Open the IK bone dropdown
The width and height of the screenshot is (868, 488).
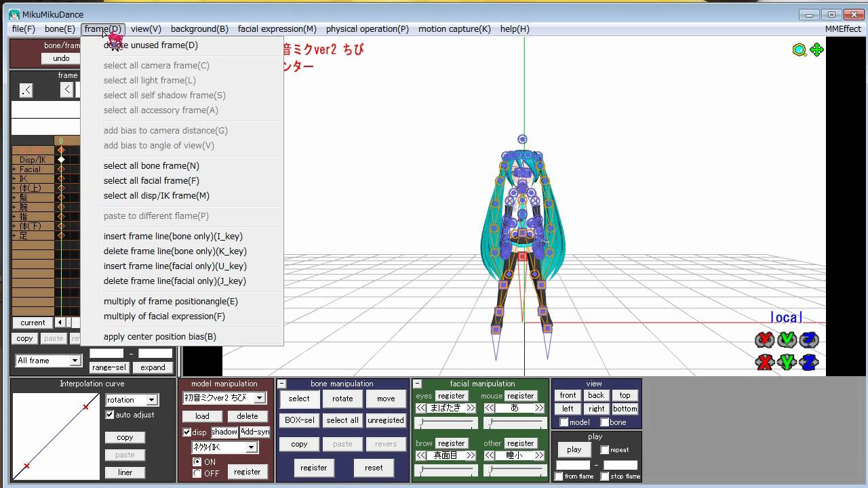(x=251, y=447)
